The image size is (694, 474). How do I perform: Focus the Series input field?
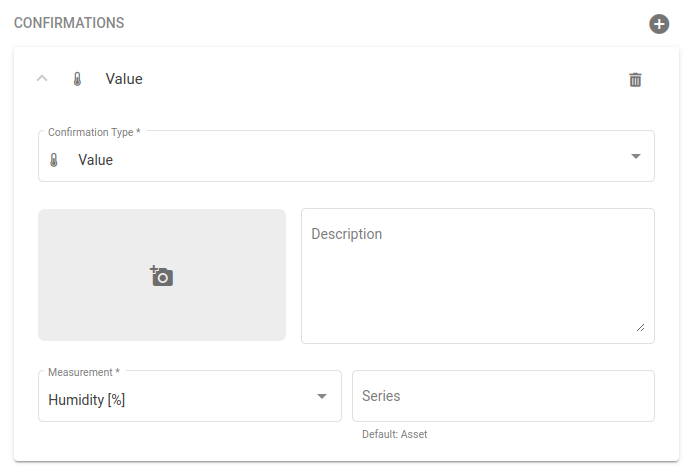coord(503,396)
